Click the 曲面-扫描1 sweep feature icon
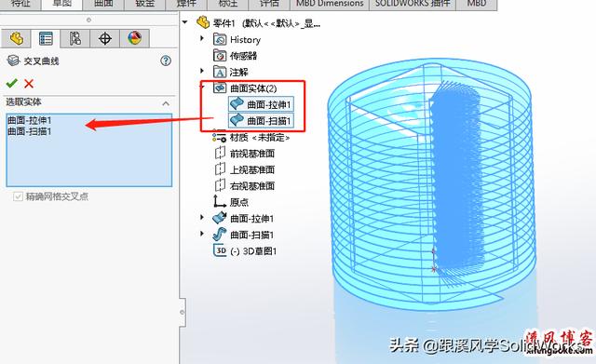Viewport: 596px width, 364px height. (x=220, y=235)
